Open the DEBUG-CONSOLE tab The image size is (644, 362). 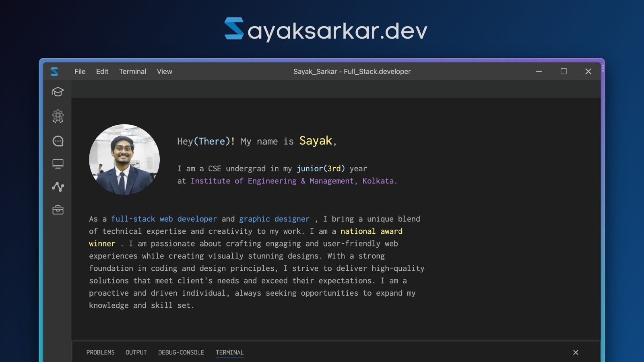(x=181, y=352)
